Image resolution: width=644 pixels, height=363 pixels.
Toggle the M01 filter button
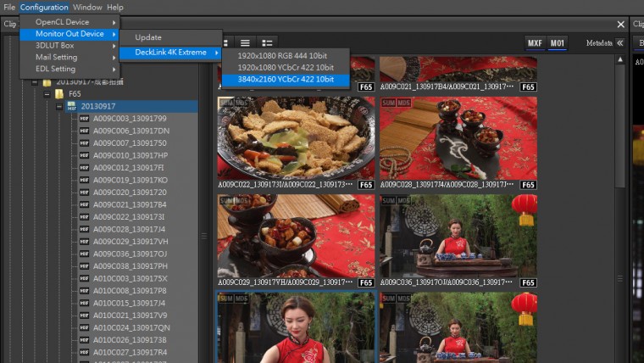[557, 42]
